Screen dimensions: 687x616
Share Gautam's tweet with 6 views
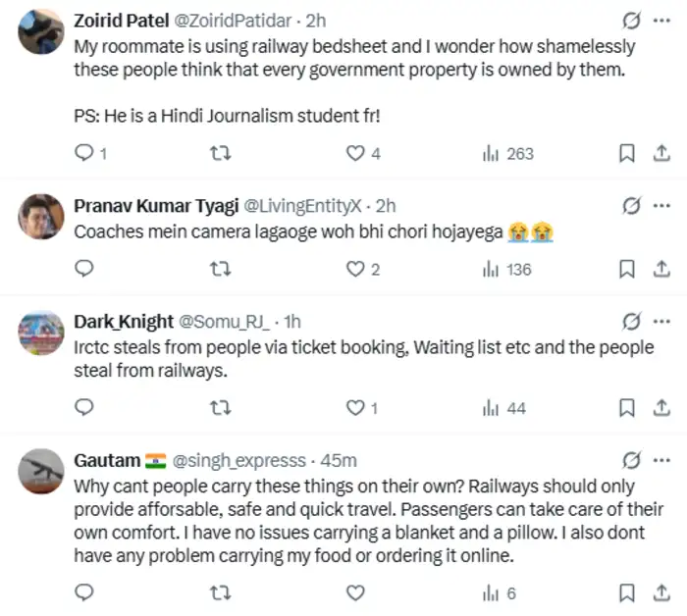pos(661,592)
